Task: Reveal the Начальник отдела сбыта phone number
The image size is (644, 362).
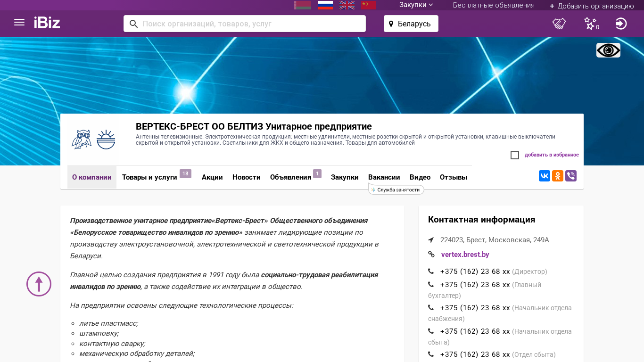Action: tap(475, 331)
